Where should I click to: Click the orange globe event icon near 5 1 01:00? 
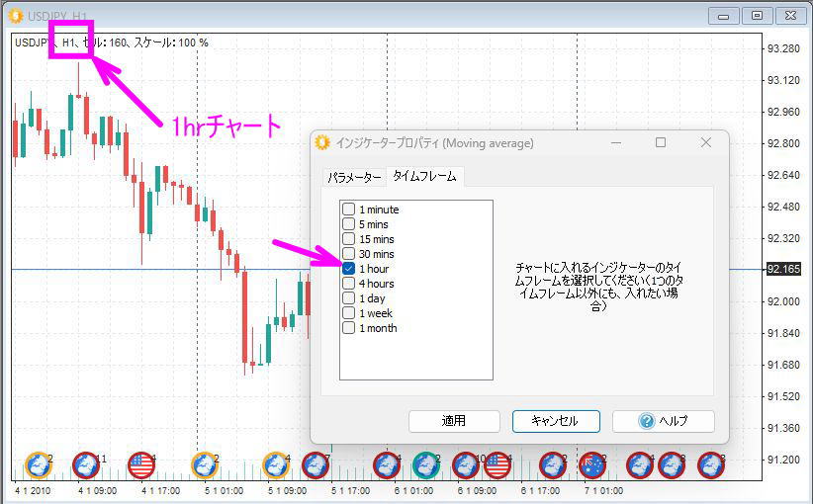coord(205,465)
